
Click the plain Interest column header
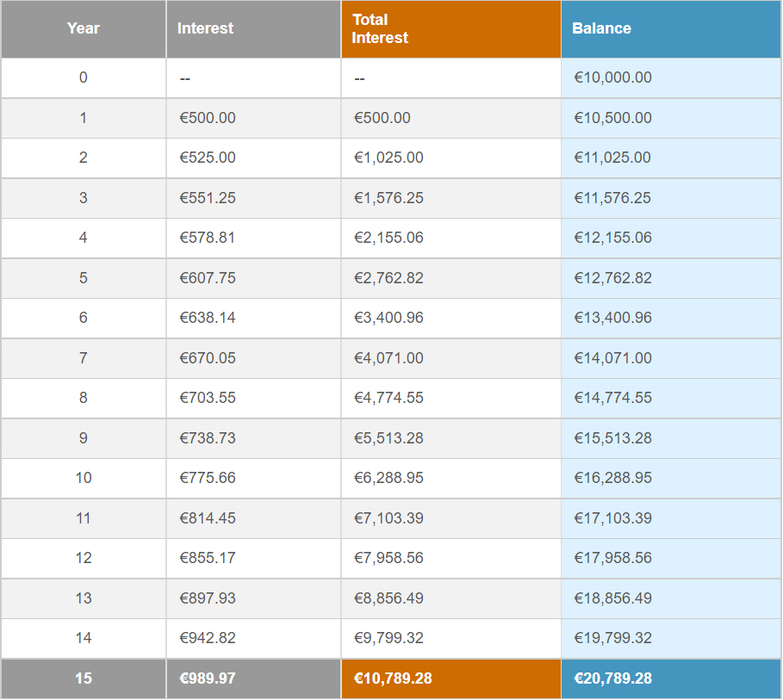coord(205,28)
